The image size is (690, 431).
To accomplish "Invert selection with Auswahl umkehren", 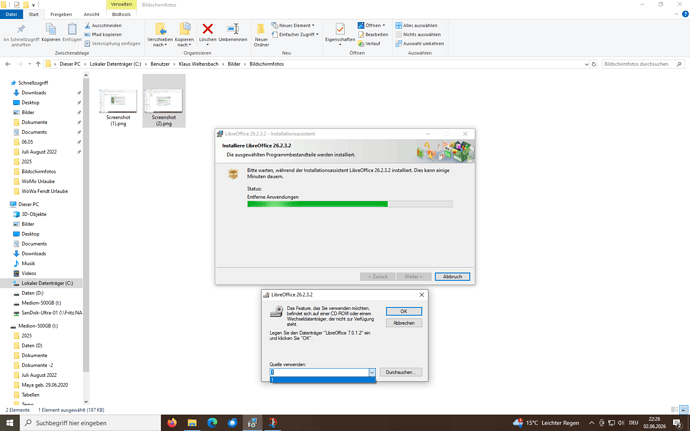I will [419, 44].
